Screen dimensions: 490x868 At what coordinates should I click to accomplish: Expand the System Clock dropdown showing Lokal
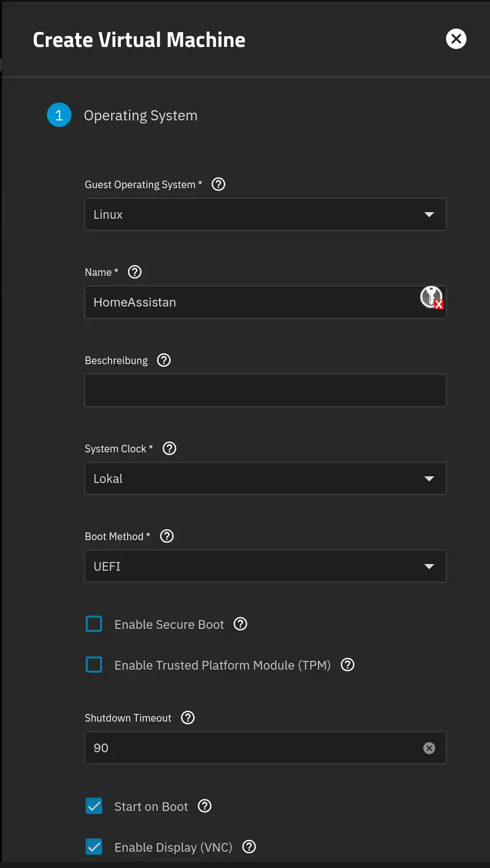point(265,478)
